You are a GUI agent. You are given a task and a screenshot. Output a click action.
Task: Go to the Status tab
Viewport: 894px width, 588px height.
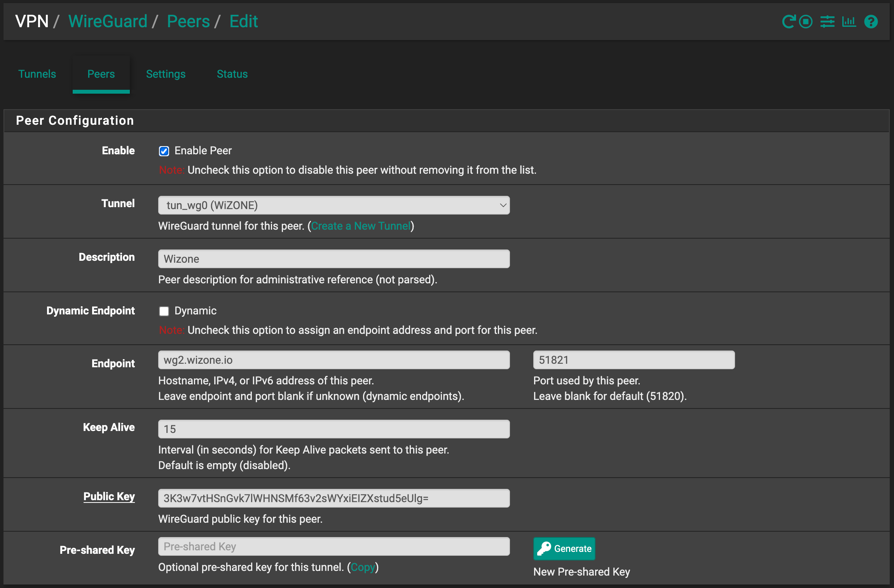point(232,74)
